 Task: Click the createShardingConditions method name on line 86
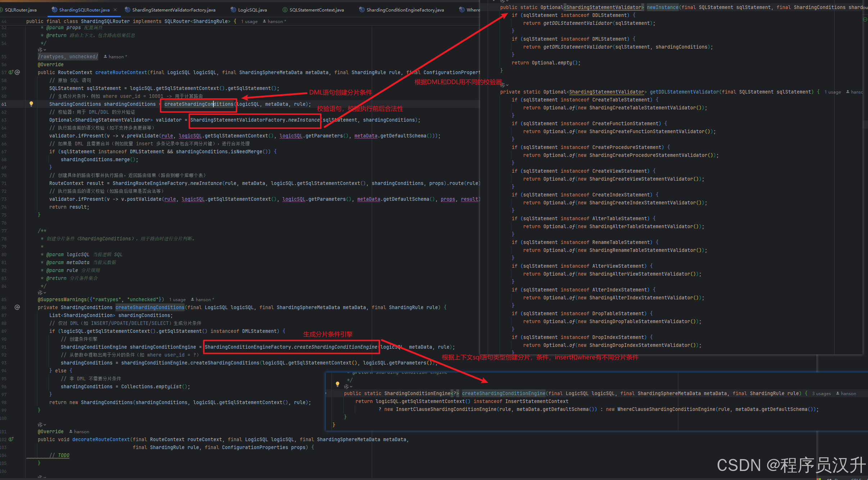150,307
